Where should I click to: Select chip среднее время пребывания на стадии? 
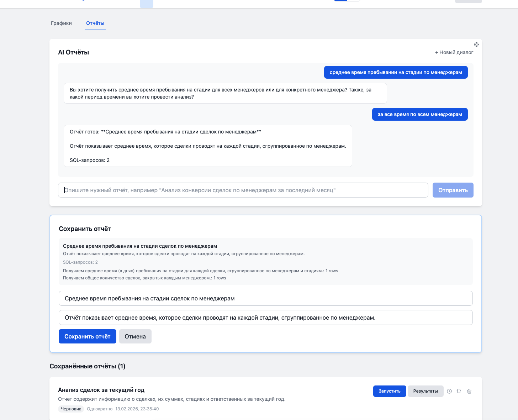(396, 72)
